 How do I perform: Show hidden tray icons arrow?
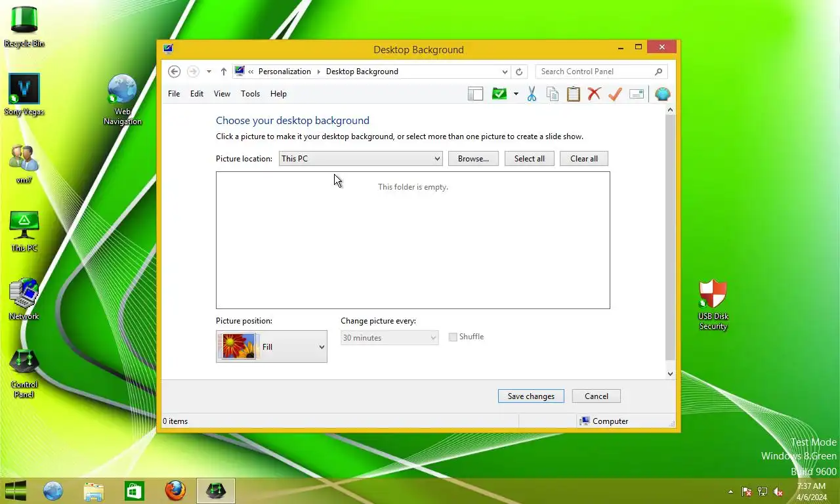(x=730, y=492)
